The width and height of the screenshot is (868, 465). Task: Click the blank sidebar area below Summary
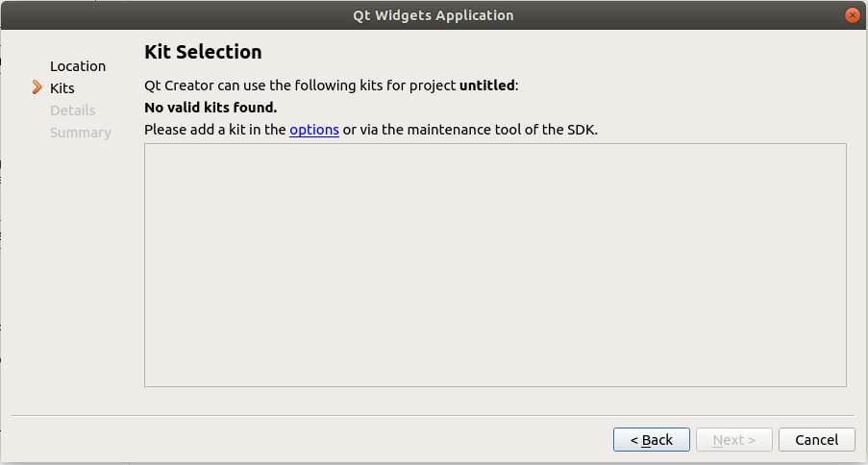click(x=77, y=269)
